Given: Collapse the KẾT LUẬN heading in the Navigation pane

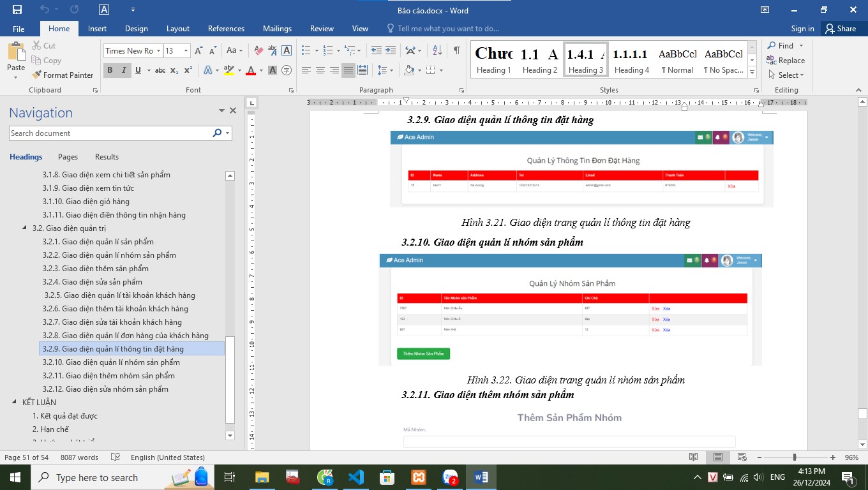Looking at the screenshot, I should pos(15,402).
